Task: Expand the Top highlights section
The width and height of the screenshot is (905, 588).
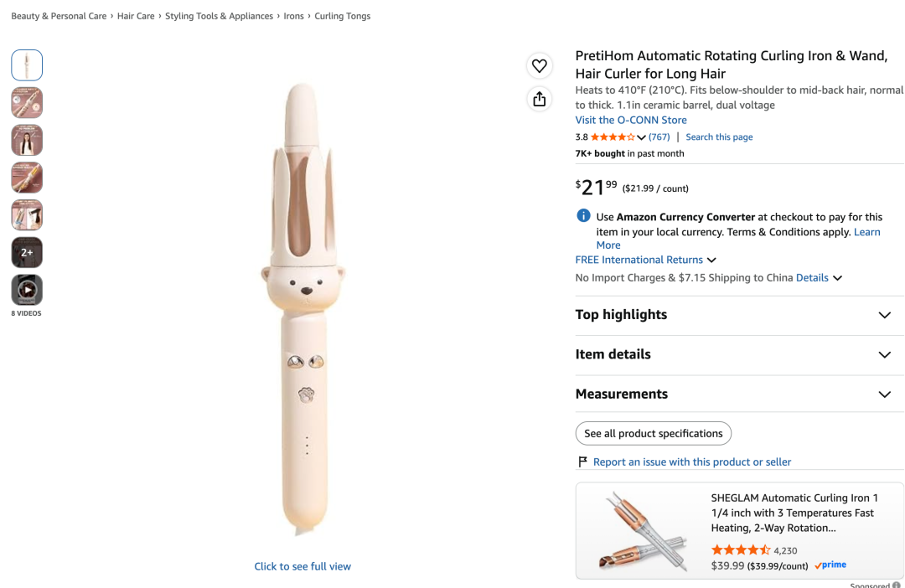Action: point(739,315)
